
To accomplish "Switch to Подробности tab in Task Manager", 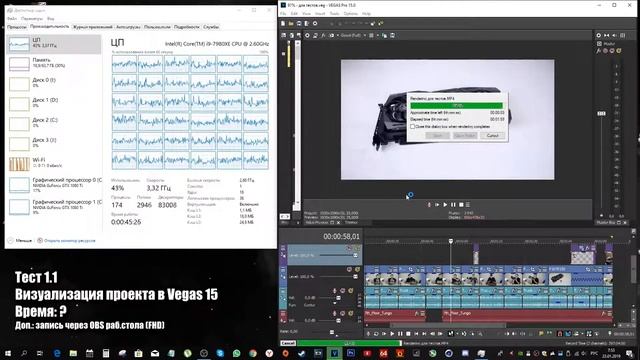I will click(187, 27).
